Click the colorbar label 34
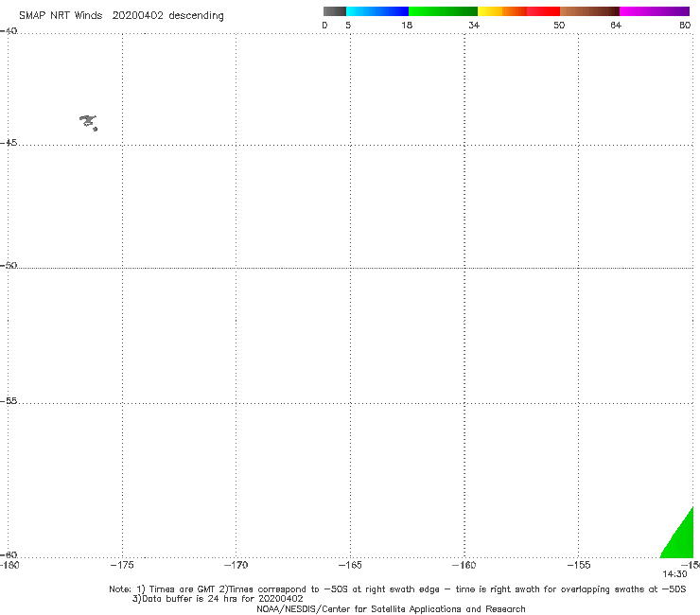 point(474,25)
